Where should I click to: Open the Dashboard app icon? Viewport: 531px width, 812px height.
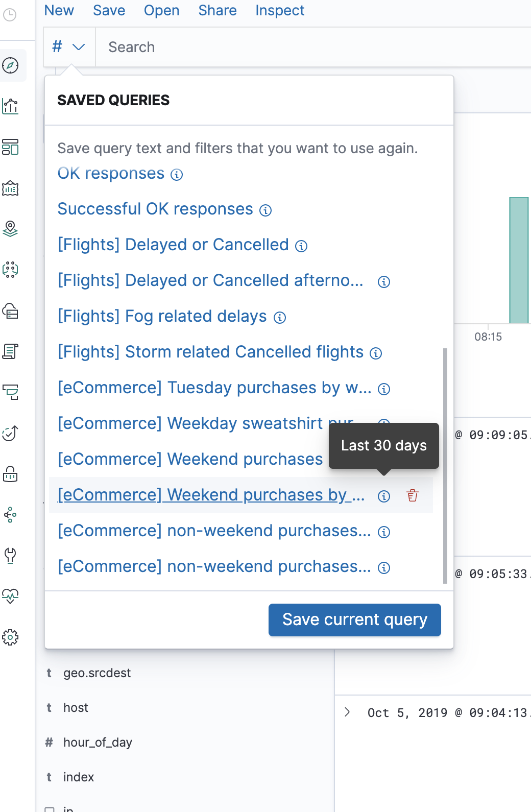click(10, 148)
